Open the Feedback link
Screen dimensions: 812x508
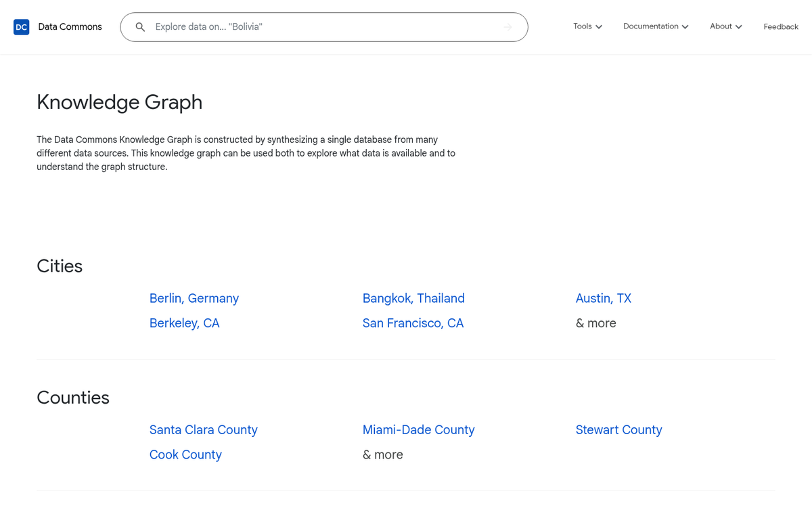(x=781, y=27)
